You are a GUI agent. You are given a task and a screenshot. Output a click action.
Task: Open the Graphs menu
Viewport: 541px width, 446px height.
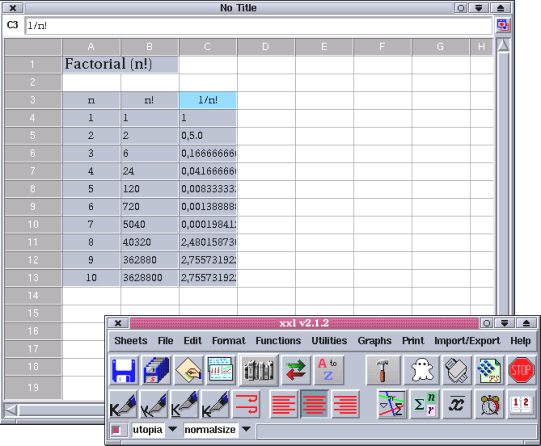tap(374, 341)
